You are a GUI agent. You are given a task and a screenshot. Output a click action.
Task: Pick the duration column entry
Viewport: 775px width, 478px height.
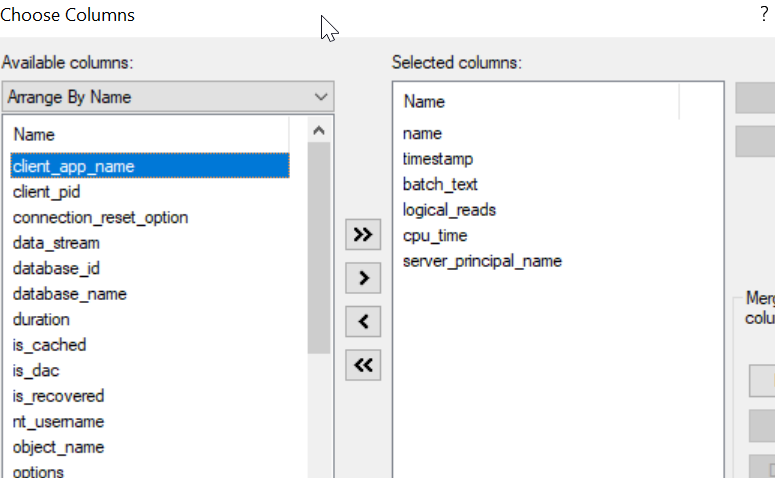tap(41, 320)
